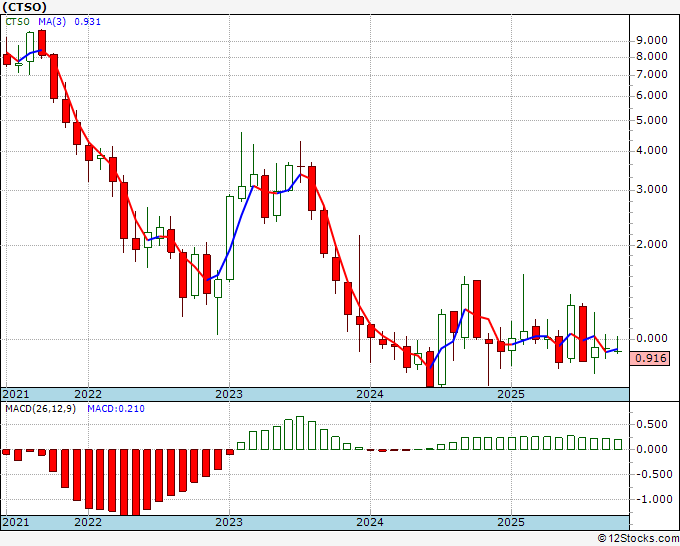Click 2024 on the MACD timeline
The height and width of the screenshot is (546, 680).
(x=370, y=522)
